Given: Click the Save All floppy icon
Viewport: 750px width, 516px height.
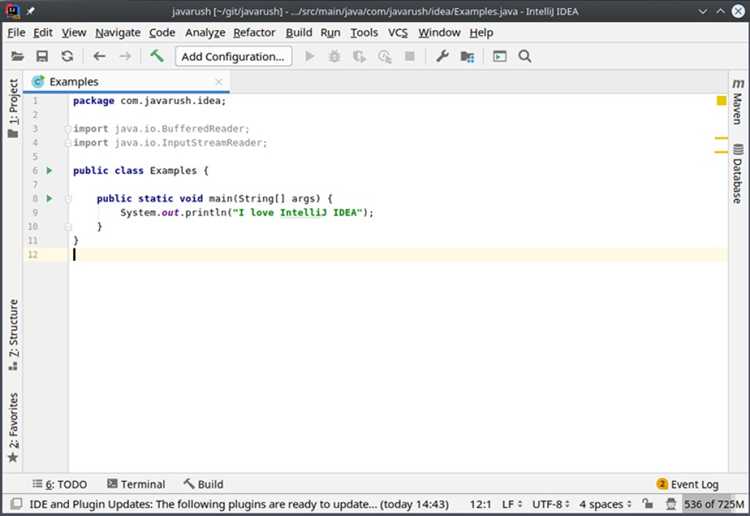Looking at the screenshot, I should [x=42, y=56].
